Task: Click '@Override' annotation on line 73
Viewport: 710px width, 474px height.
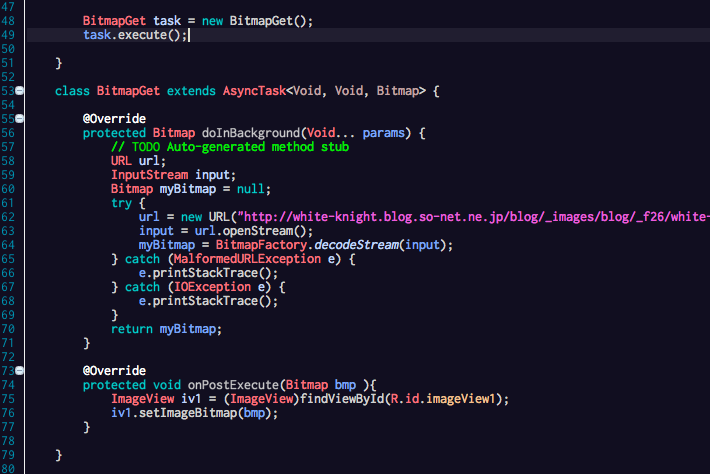Action: pyautogui.click(x=114, y=371)
